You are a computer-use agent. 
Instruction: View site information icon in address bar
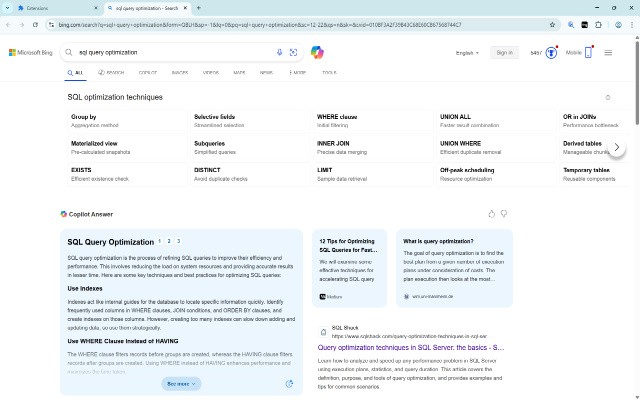pos(51,25)
